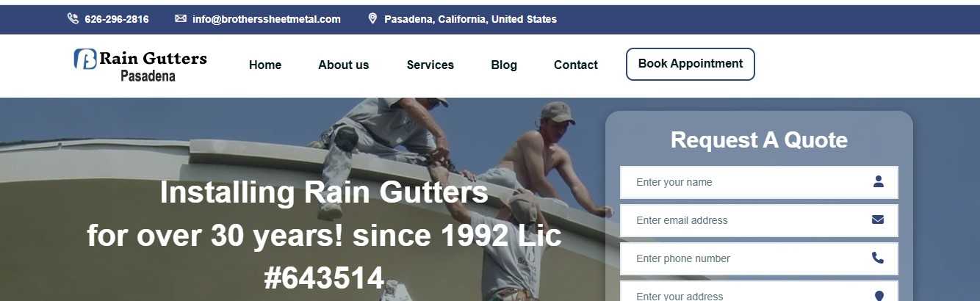Click the envelope icon beside email address
The image size is (980, 301).
pyautogui.click(x=181, y=19)
